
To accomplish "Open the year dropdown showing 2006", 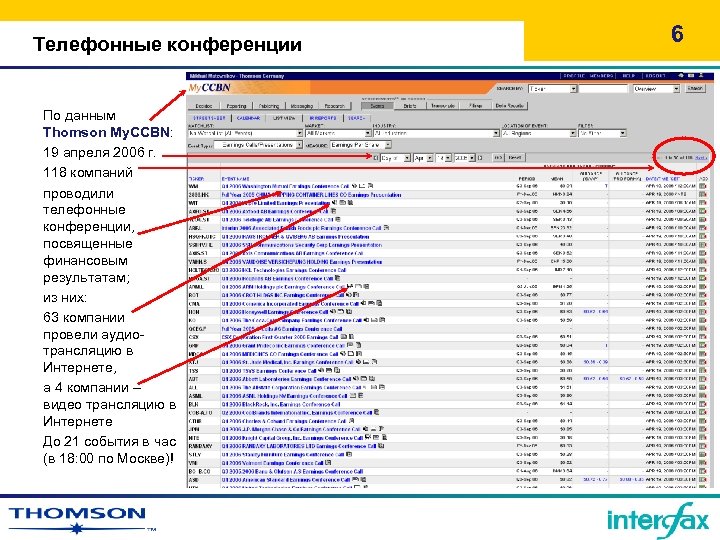I will tap(464, 158).
